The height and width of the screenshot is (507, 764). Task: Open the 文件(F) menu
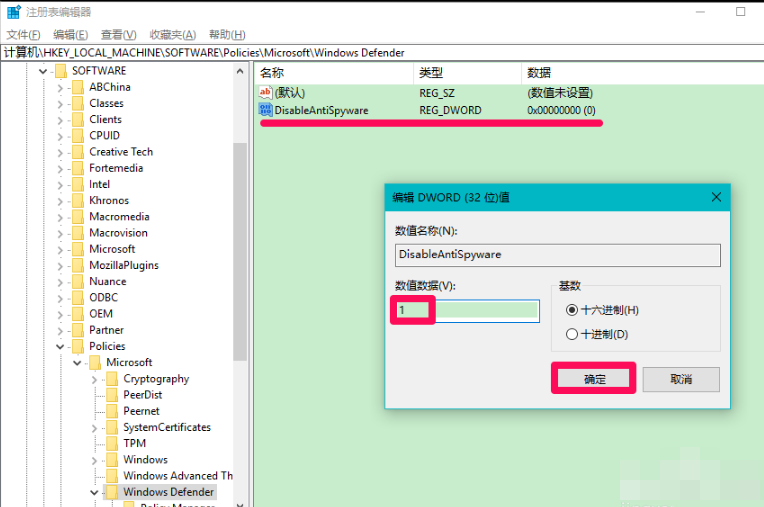point(23,35)
